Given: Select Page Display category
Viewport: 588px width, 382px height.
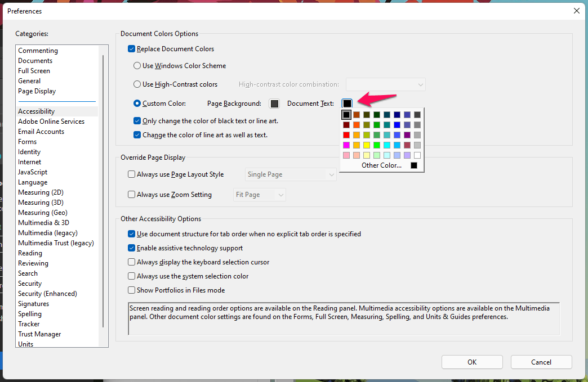Looking at the screenshot, I should click(37, 91).
